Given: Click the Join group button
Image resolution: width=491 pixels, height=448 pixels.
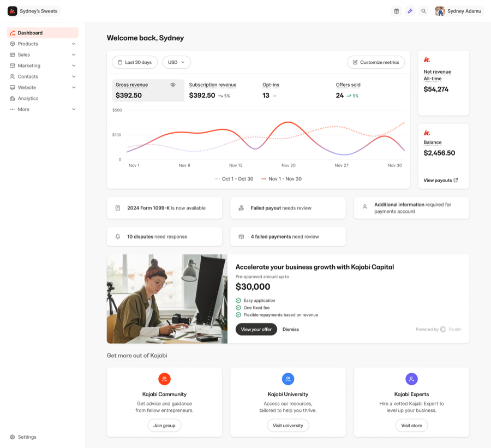Looking at the screenshot, I should [x=164, y=426].
